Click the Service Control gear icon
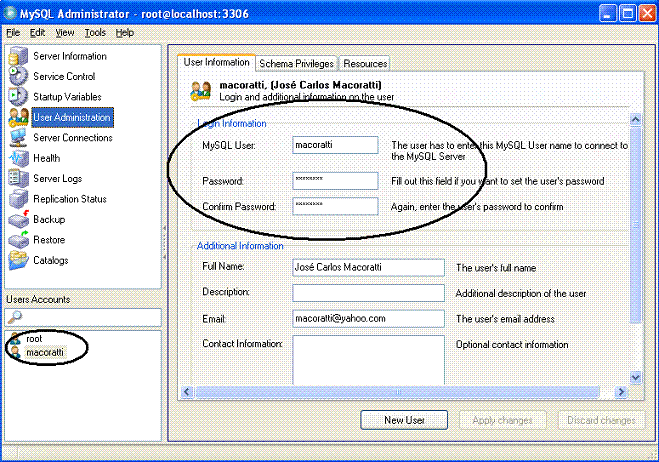The image size is (659, 462). pos(18,77)
